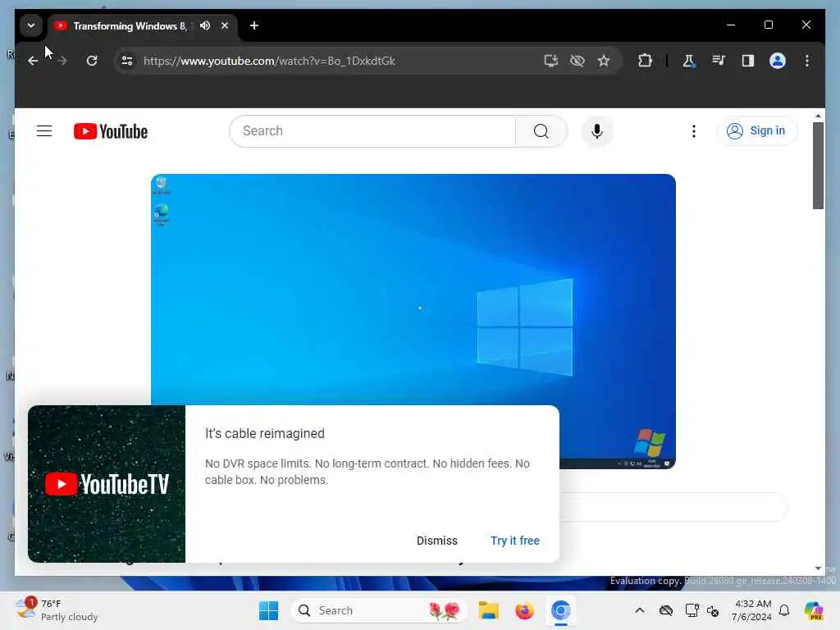The image size is (840, 630).
Task: Go back with the back arrow
Action: pyautogui.click(x=33, y=61)
